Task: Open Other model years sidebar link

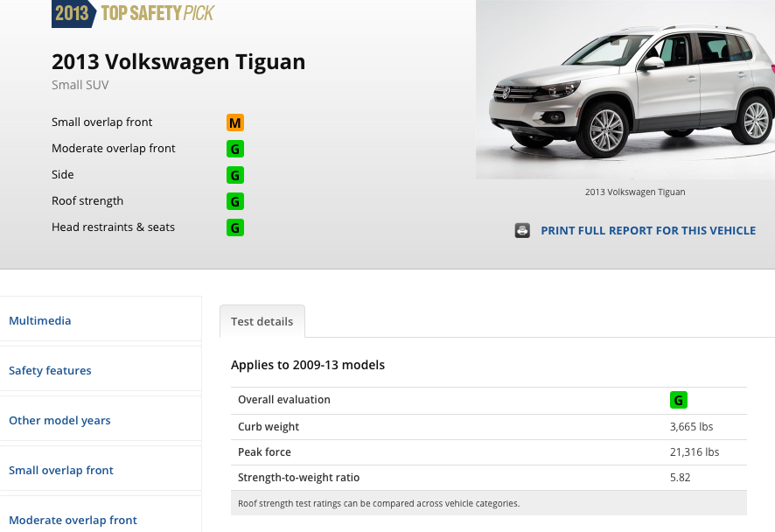Action: [x=59, y=420]
